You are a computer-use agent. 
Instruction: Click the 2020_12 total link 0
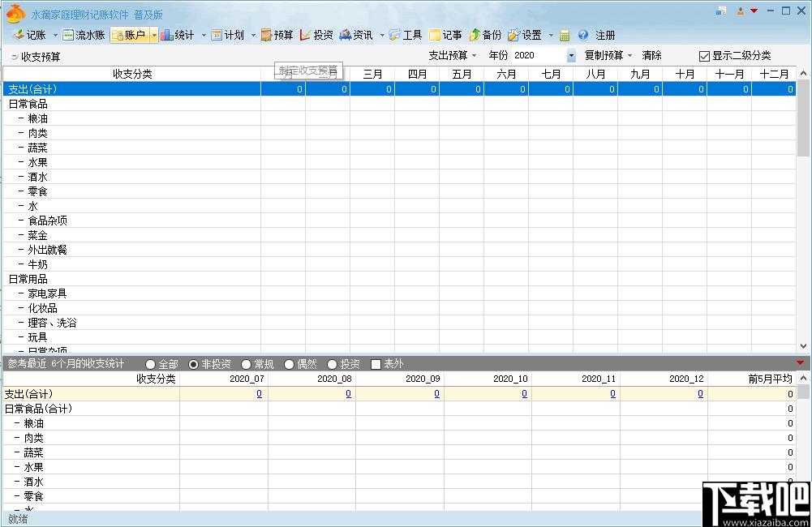point(700,394)
